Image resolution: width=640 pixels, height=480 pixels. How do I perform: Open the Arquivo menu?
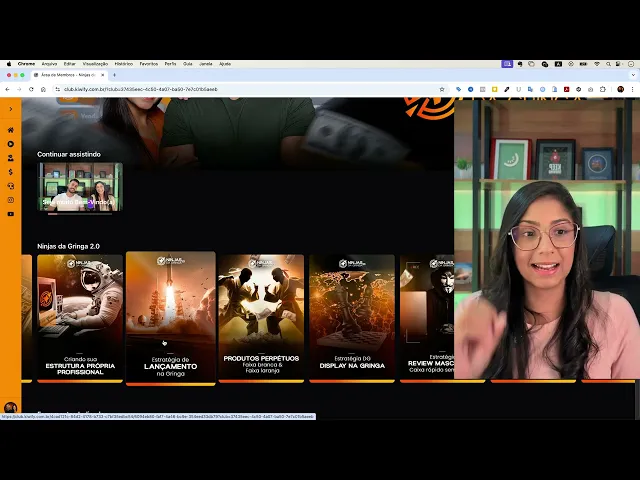pos(49,64)
